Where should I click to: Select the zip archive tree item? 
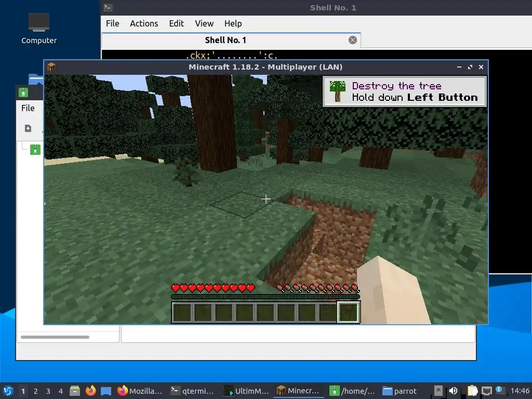[35, 150]
